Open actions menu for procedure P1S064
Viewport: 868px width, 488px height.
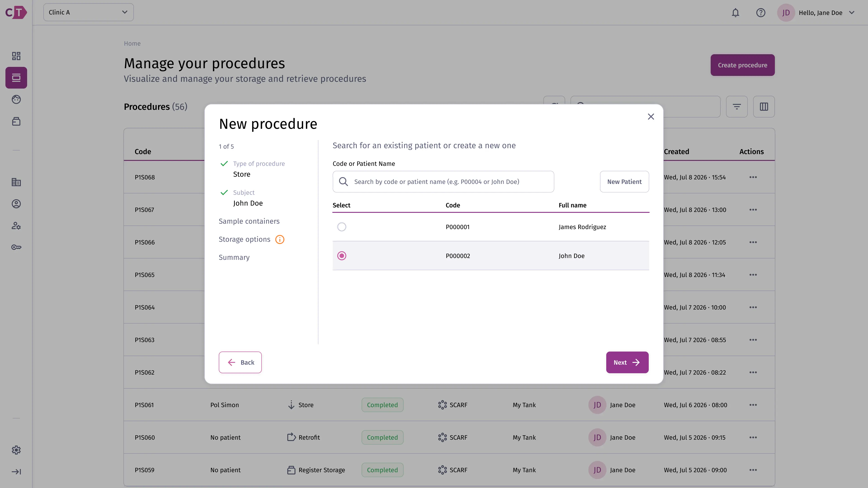tap(753, 307)
